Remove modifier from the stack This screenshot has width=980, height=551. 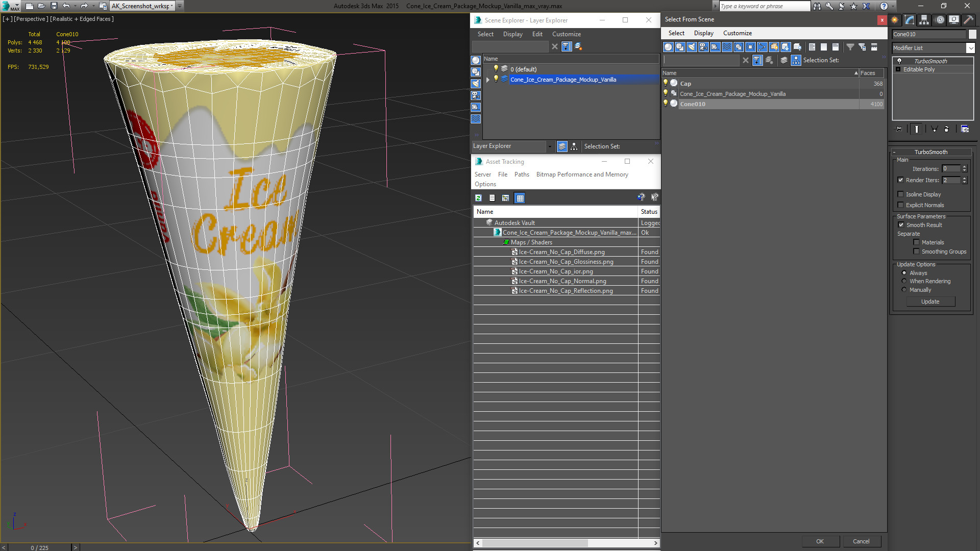[x=946, y=129]
